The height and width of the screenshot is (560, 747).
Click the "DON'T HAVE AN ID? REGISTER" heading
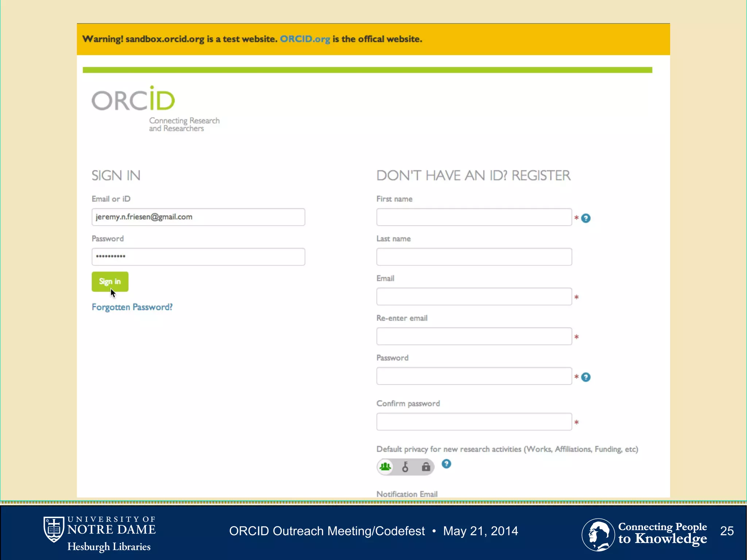[x=473, y=175]
